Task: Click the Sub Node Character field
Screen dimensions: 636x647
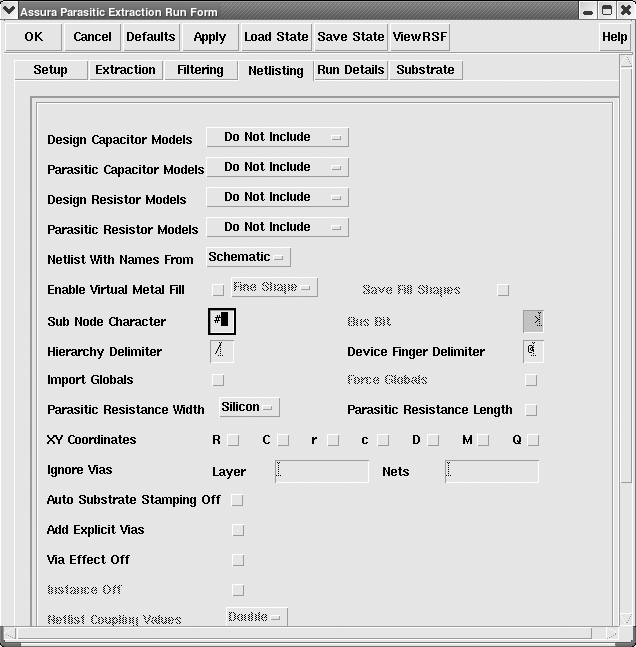Action: pos(222,321)
